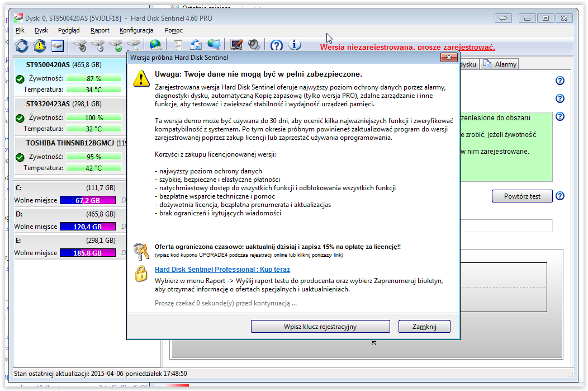Screen dimensions: 588x391
Task: Click the yellow warning triangle in dialog
Action: [141, 78]
